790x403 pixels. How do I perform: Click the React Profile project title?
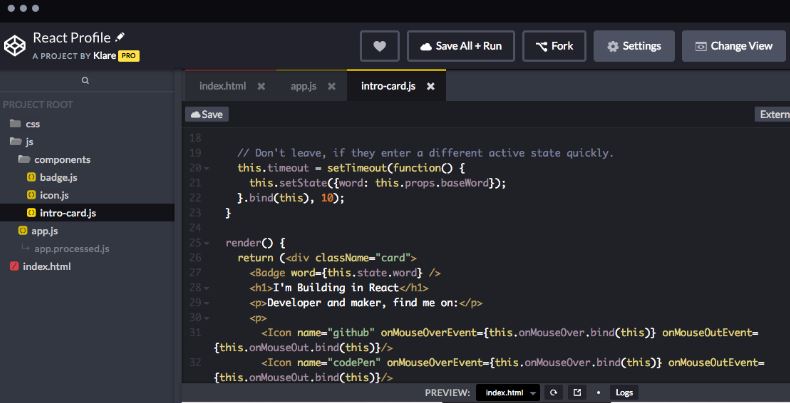72,38
